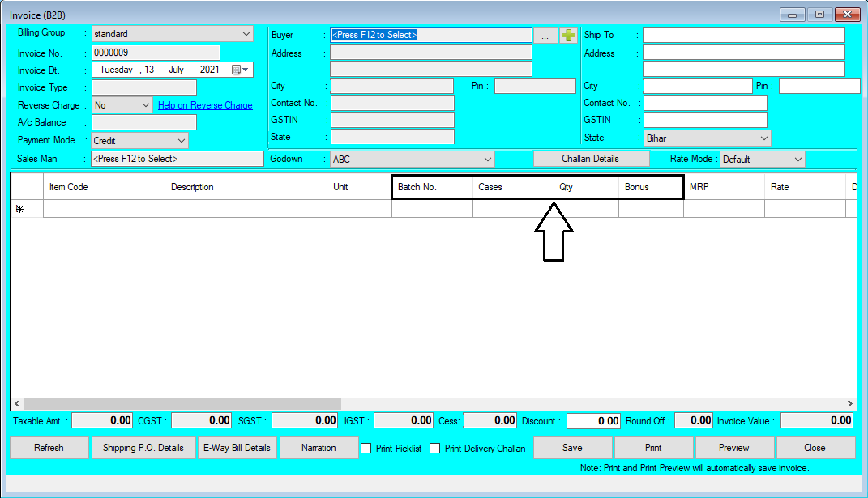This screenshot has width=868, height=498.
Task: Enable Print Delivery Challan
Action: 434,448
